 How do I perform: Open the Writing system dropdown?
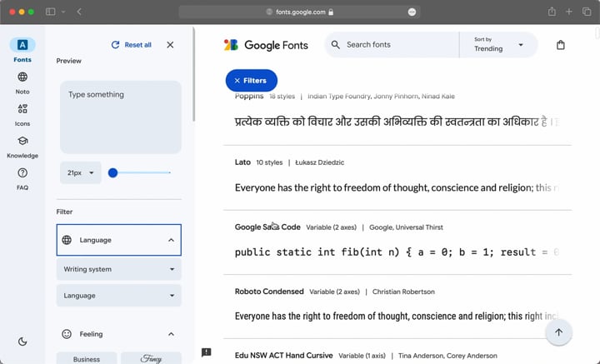(119, 269)
